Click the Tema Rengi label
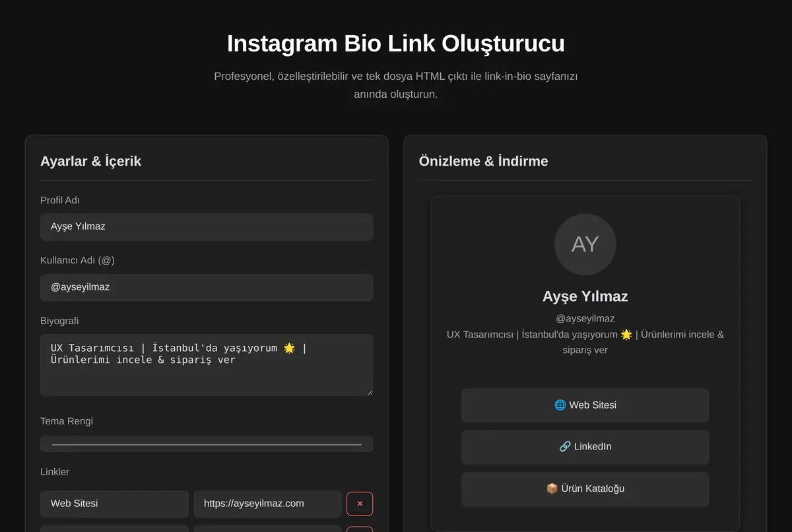Image resolution: width=792 pixels, height=532 pixels. pyautogui.click(x=67, y=421)
